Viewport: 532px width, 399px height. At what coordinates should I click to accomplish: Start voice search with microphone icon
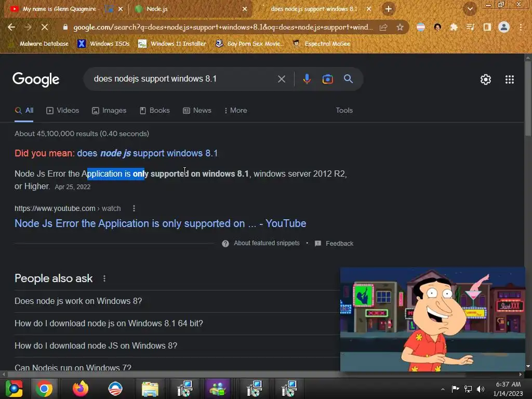pyautogui.click(x=307, y=79)
